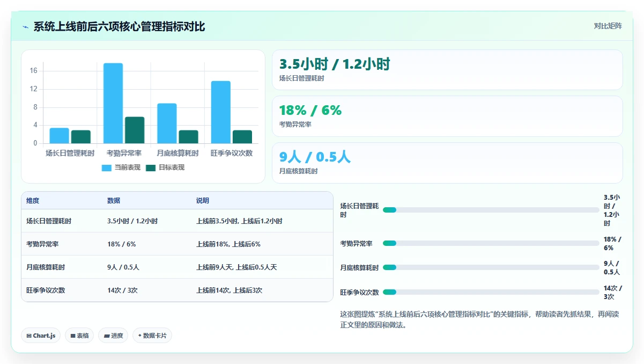Click the 数据 column header
The image size is (644, 364).
click(114, 201)
